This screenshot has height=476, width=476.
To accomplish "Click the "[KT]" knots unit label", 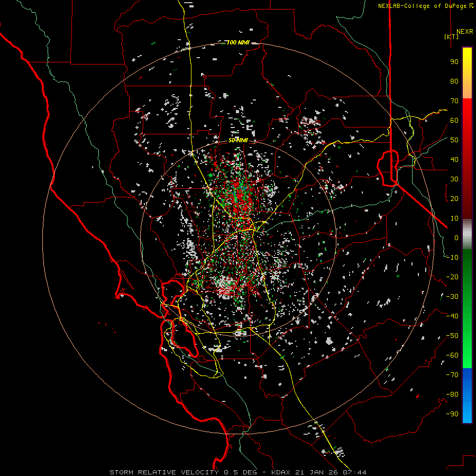I will [x=452, y=36].
